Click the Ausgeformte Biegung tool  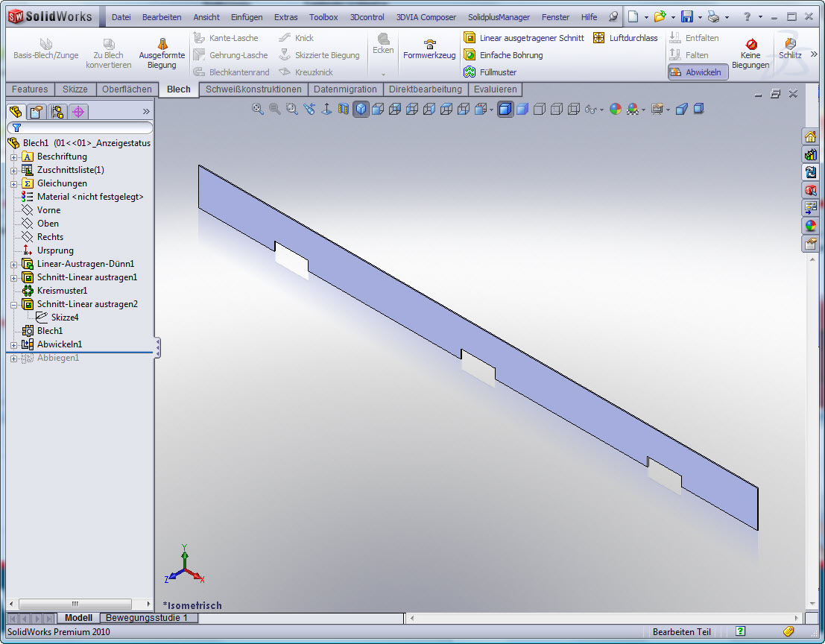(162, 54)
